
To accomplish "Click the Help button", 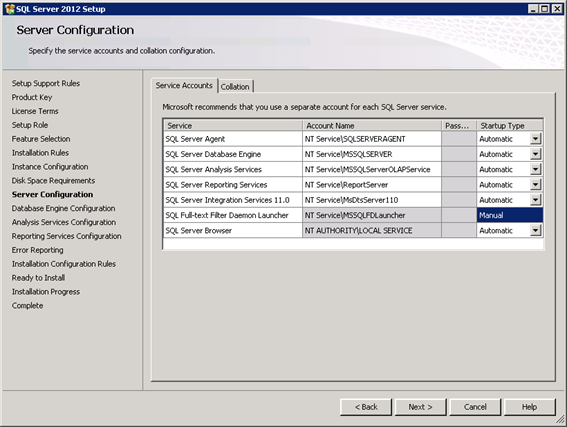I will (x=529, y=407).
